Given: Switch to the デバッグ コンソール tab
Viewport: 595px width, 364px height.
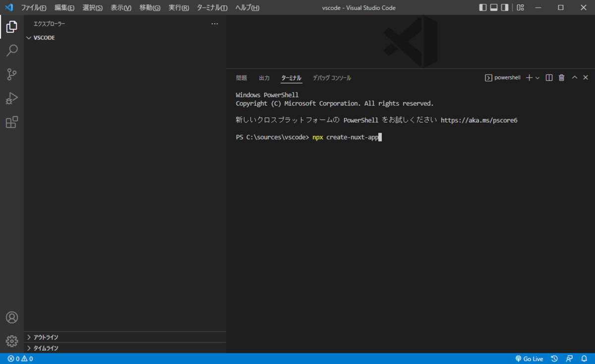Looking at the screenshot, I should point(332,78).
